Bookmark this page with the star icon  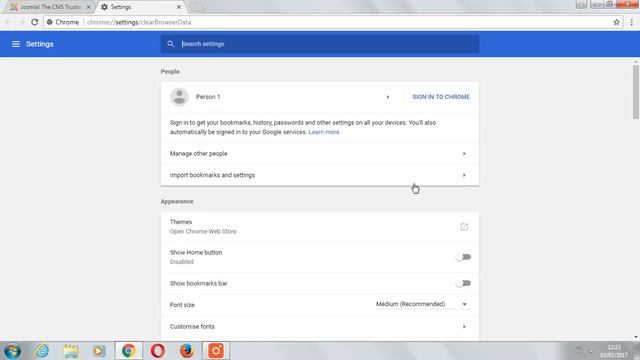coord(616,22)
